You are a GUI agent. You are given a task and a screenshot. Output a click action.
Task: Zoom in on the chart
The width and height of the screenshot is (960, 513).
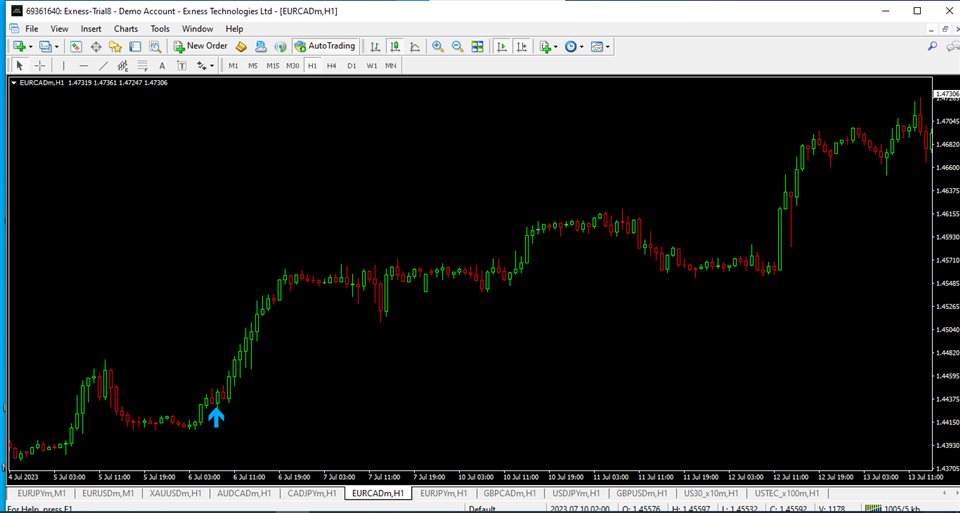tap(438, 47)
